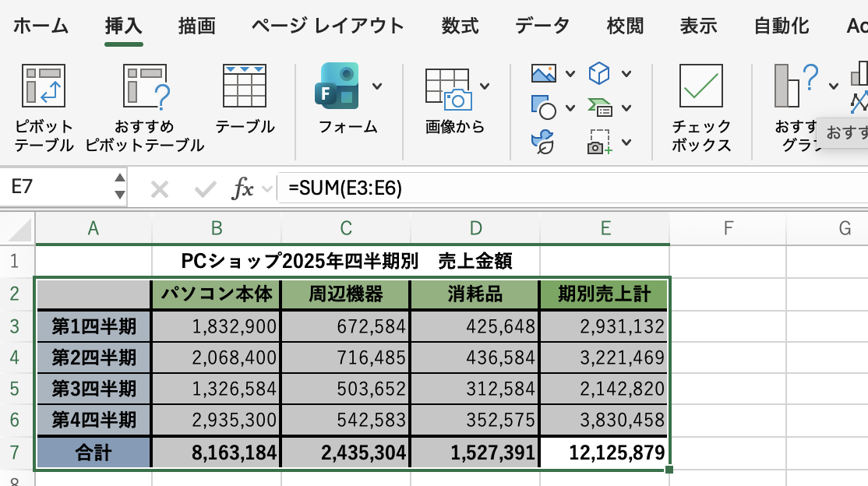The height and width of the screenshot is (486, 868).
Task: Click the 3D models cube icon
Action: coord(598,74)
